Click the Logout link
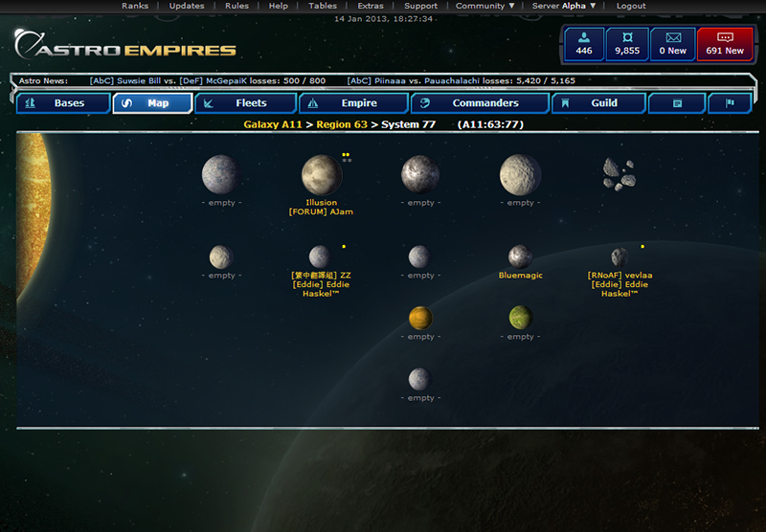 (x=631, y=6)
